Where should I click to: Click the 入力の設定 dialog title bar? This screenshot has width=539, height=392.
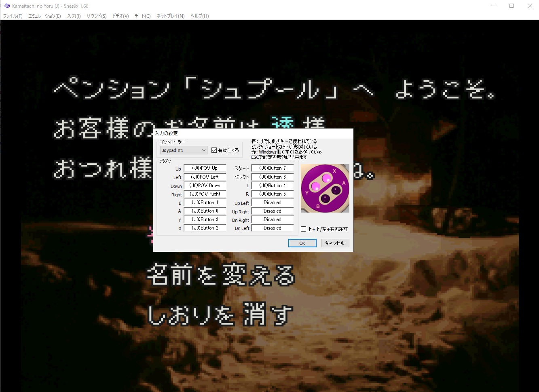pos(253,133)
